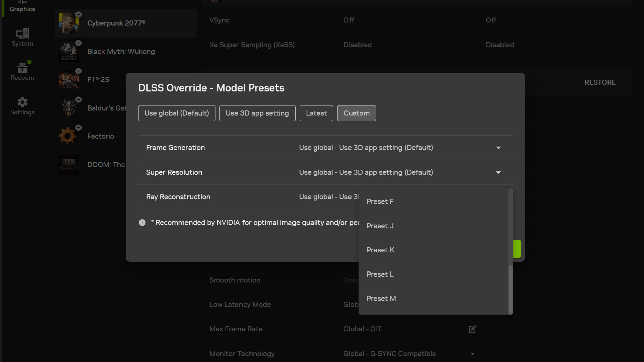644x362 pixels.
Task: Remove Cyberpunk 2077 using its minus icon
Action: click(x=79, y=15)
